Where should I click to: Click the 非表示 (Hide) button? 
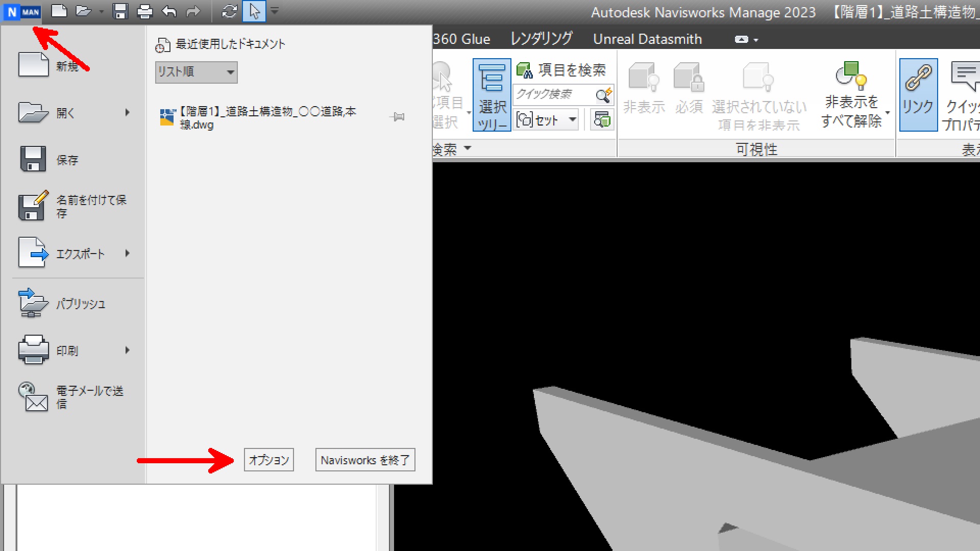(644, 88)
